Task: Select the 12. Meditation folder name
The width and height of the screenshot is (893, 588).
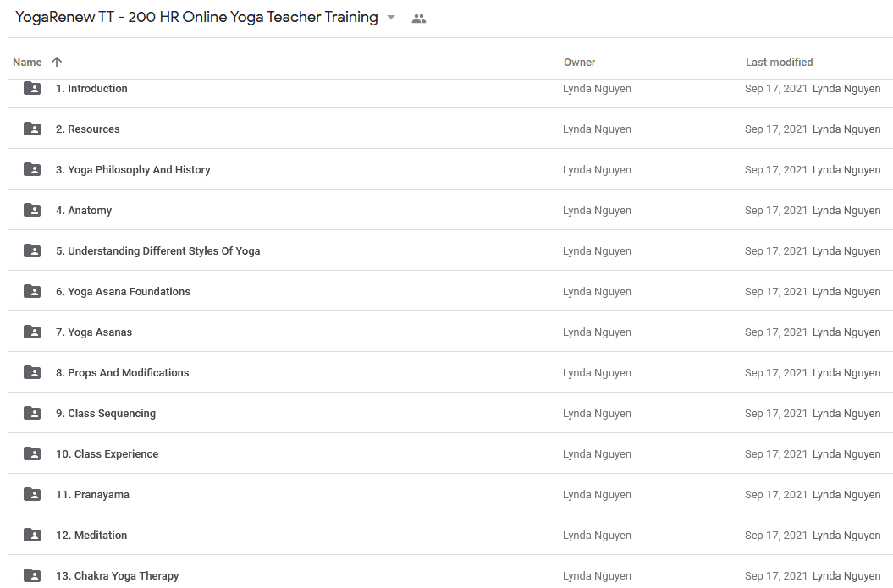Action: [91, 535]
